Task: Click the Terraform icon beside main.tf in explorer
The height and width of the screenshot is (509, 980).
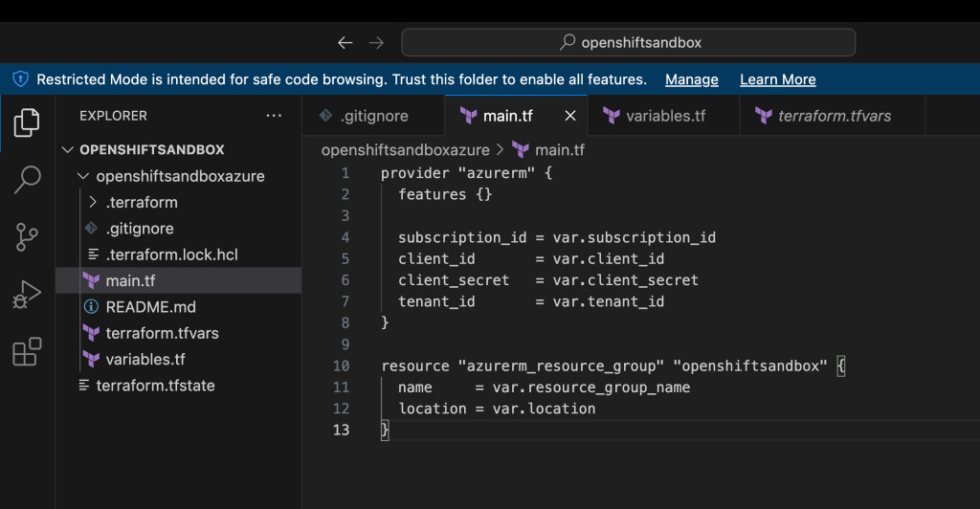Action: 91,281
